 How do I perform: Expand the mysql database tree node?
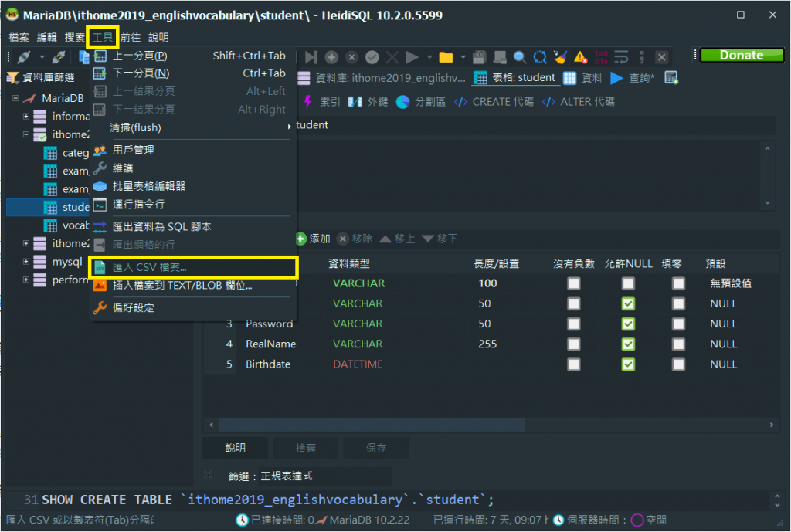pos(25,261)
